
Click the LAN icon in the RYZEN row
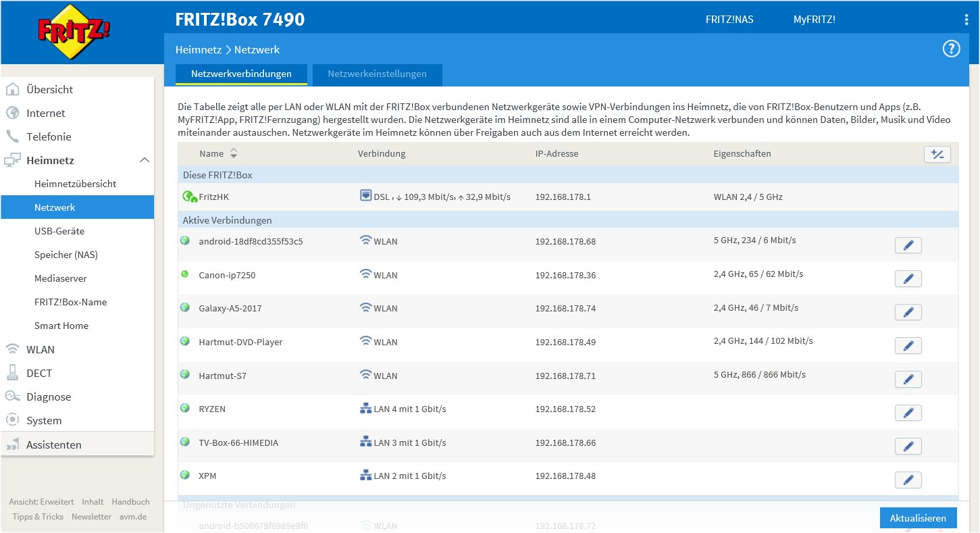coord(365,409)
